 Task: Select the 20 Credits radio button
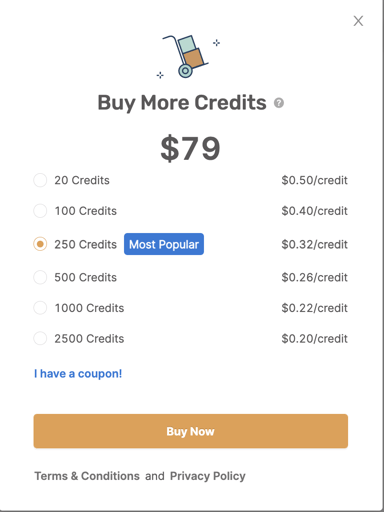coord(40,180)
